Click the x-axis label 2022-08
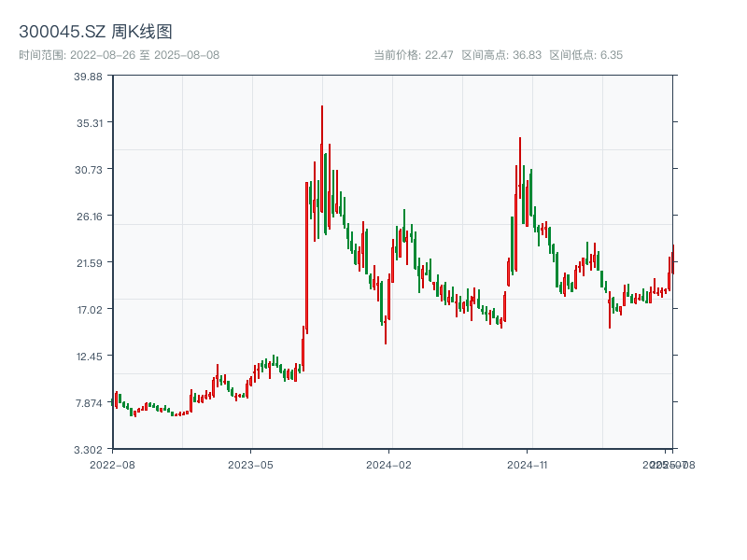This screenshot has width=747, height=560. (112, 465)
